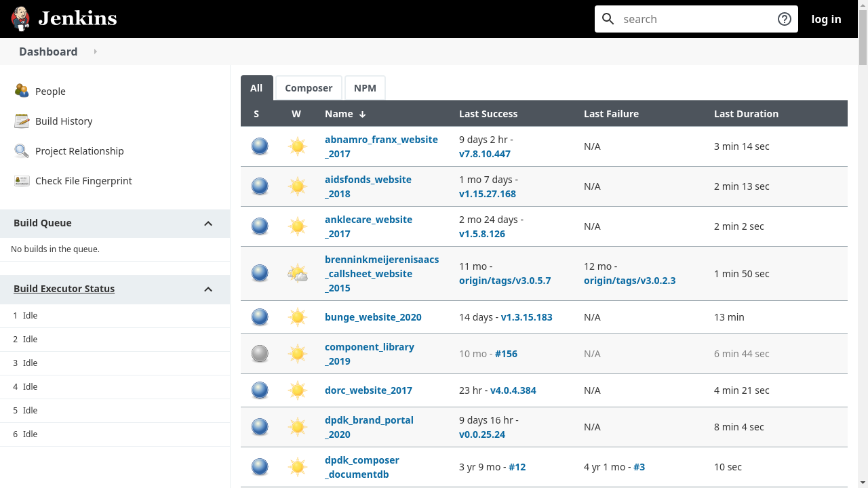The width and height of the screenshot is (868, 488).
Task: Switch to the Composer tab
Action: tap(309, 88)
